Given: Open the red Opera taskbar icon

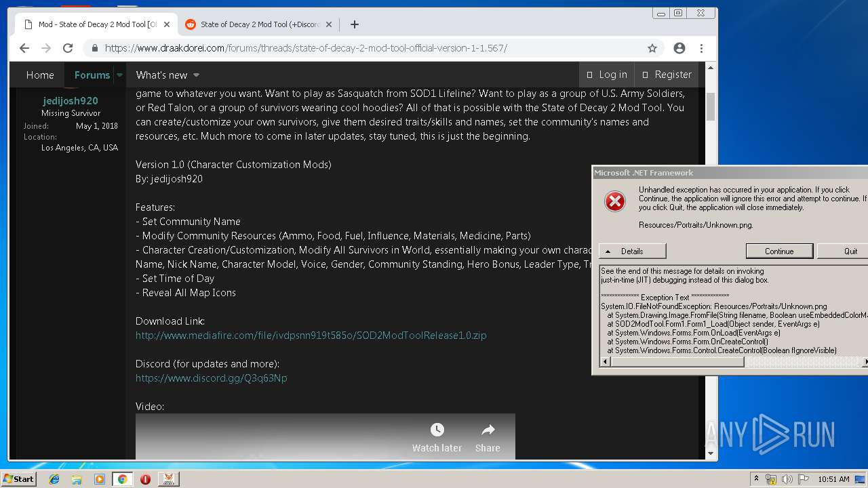Looking at the screenshot, I should (145, 479).
